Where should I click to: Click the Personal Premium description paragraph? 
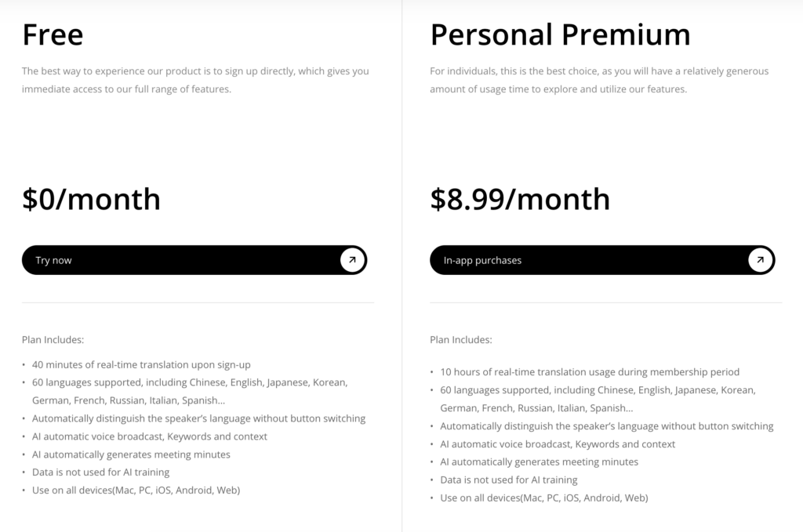[x=599, y=80]
